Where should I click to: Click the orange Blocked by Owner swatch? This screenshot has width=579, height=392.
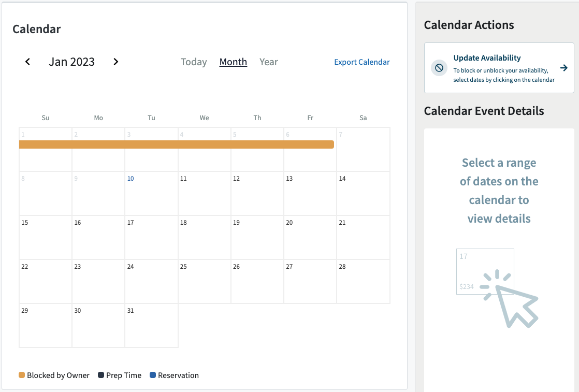(21, 375)
